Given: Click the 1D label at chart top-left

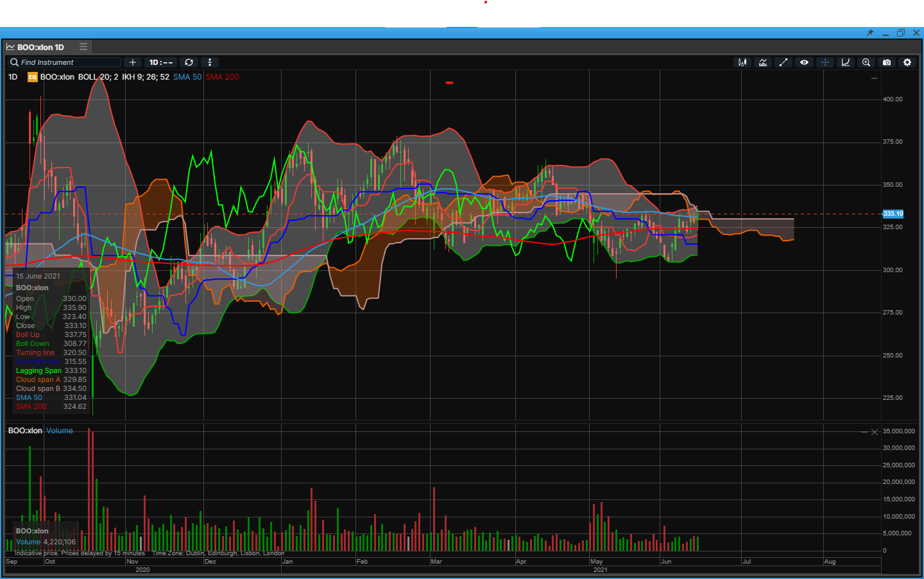Looking at the screenshot, I should (x=13, y=77).
